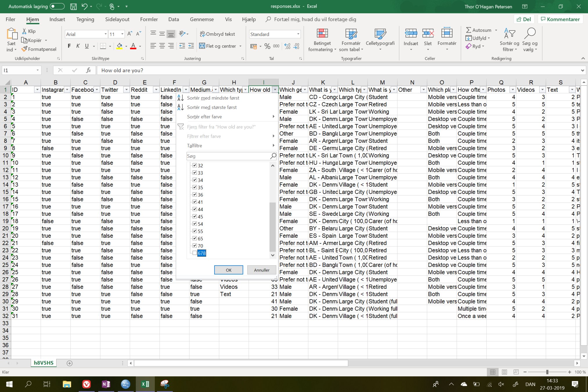
Task: Click the zoom slider handle
Action: point(547,372)
